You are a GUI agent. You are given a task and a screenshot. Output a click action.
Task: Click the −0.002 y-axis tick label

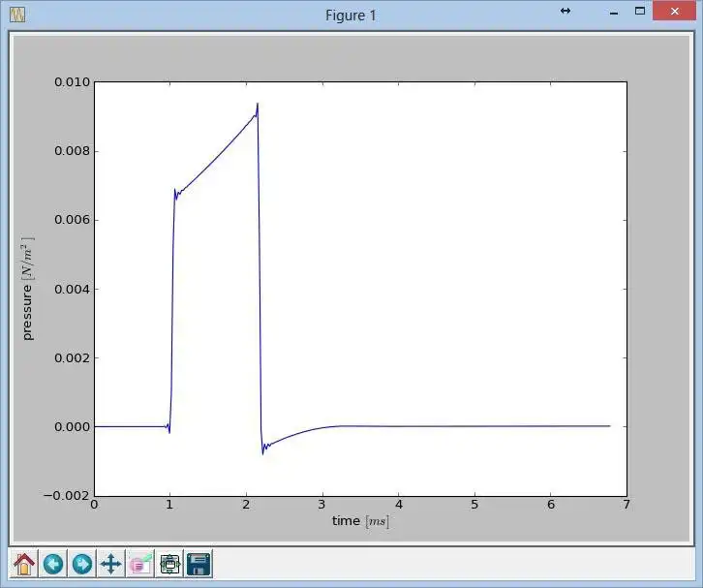(x=67, y=496)
